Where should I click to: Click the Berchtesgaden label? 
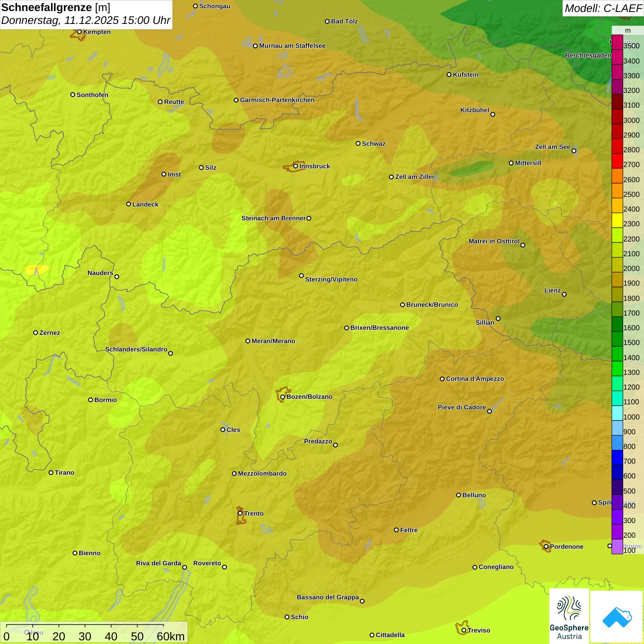coord(588,55)
